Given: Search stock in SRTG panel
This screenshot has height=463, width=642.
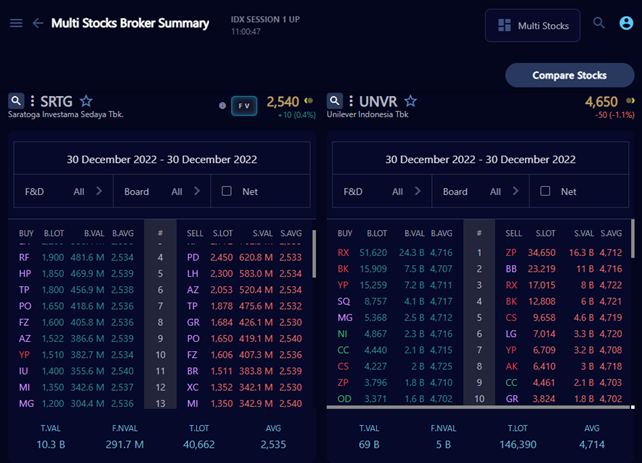Looking at the screenshot, I should tap(16, 101).
